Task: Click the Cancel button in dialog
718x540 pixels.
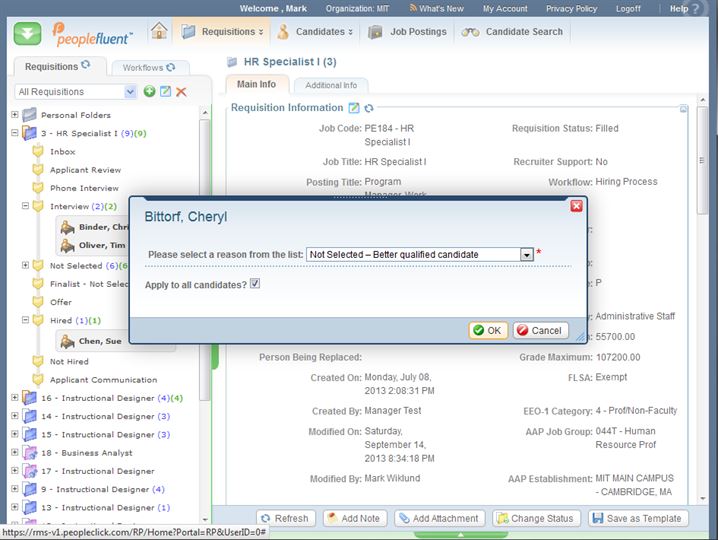Action: pos(540,330)
